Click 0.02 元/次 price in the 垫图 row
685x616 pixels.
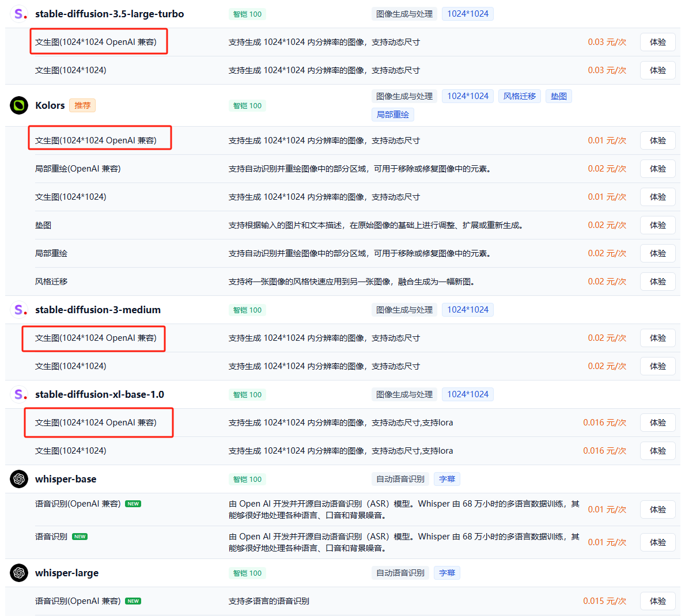(607, 225)
